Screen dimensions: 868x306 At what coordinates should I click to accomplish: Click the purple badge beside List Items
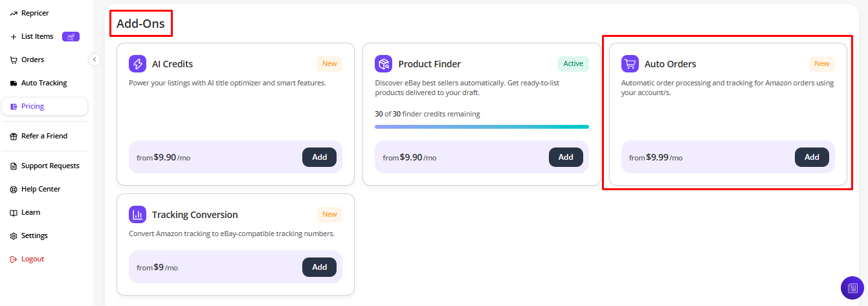(x=71, y=37)
